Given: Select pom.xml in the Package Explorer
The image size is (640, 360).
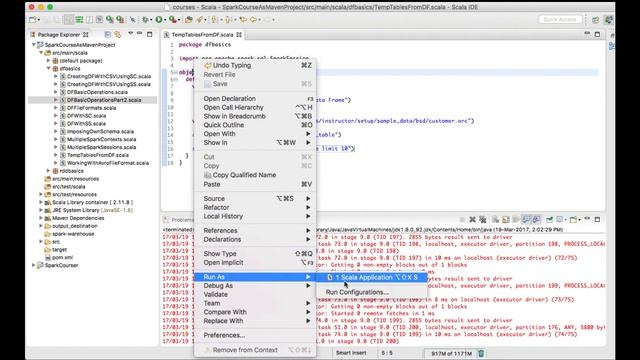Looking at the screenshot, I should pyautogui.click(x=62, y=258).
